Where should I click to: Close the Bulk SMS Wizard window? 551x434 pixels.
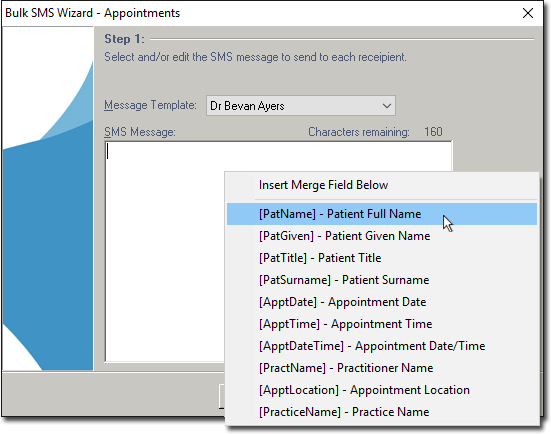point(527,13)
